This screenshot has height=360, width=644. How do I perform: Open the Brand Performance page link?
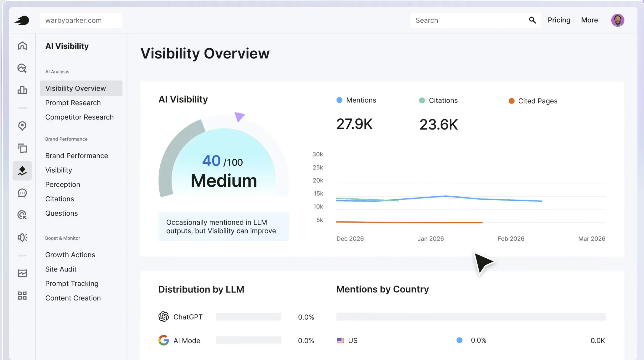click(76, 156)
